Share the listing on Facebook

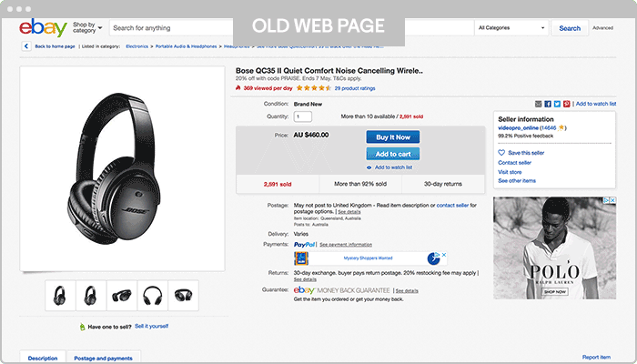click(548, 104)
